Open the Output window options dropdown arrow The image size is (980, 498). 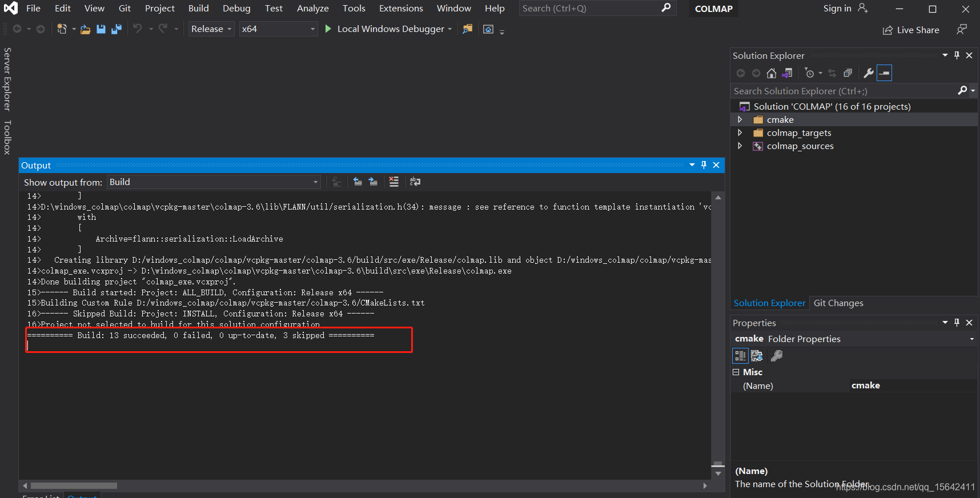click(692, 164)
